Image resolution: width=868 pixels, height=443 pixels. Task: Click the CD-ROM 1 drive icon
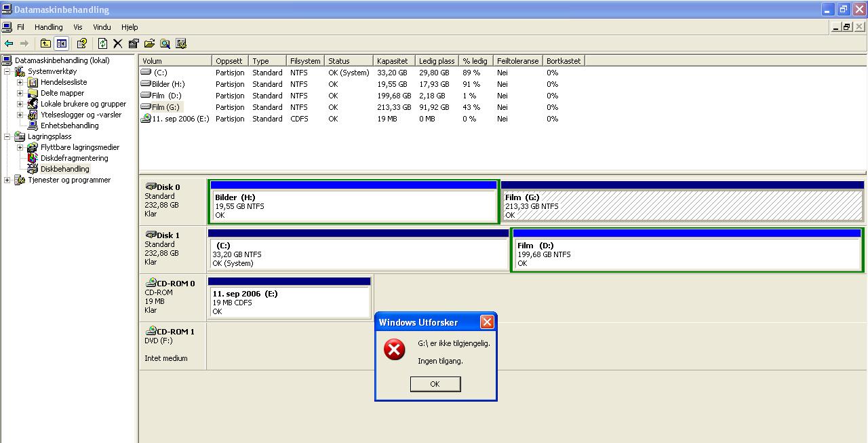[x=151, y=330]
